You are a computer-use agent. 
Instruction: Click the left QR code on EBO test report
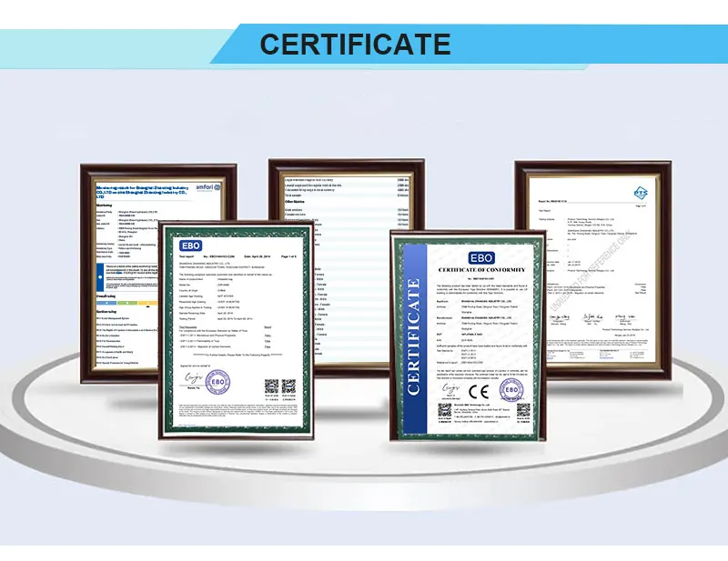(x=271, y=386)
